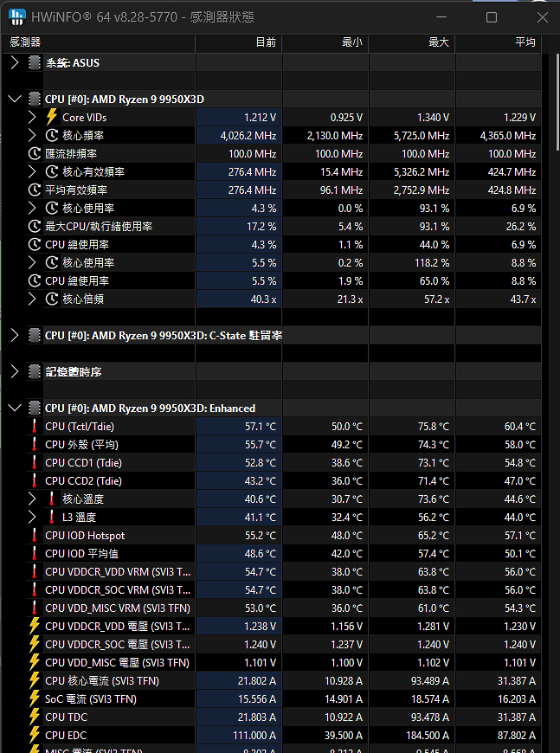Screen dimensions: 560x753
Task: Click the 目前 column header
Action: click(239, 42)
